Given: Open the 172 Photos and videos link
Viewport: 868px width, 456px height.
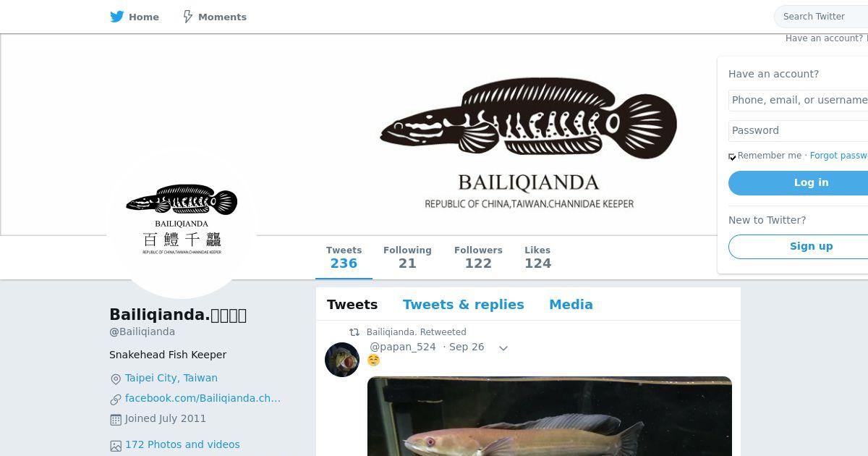Looking at the screenshot, I should 182,444.
